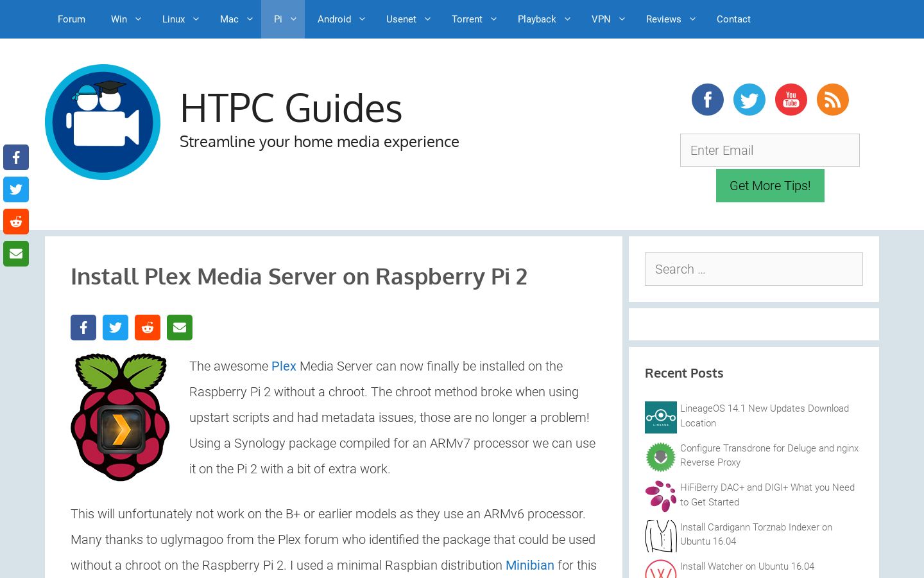Expand the Pi menu dropdown arrow
This screenshot has width=924, height=578.
point(293,19)
